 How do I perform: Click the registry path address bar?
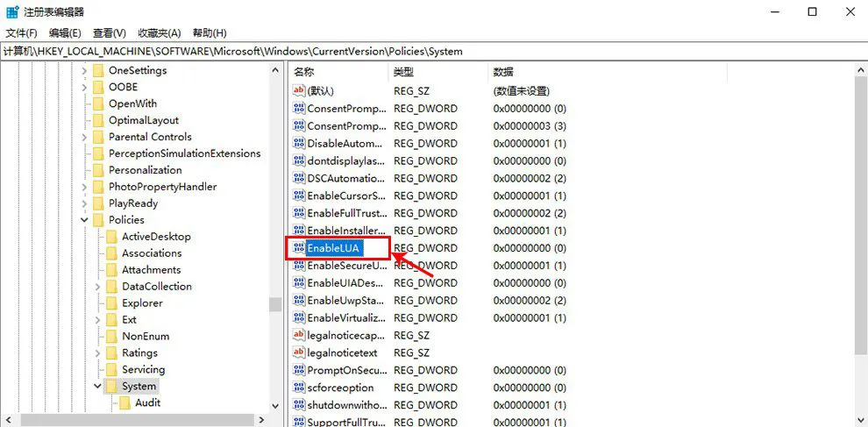coord(433,51)
